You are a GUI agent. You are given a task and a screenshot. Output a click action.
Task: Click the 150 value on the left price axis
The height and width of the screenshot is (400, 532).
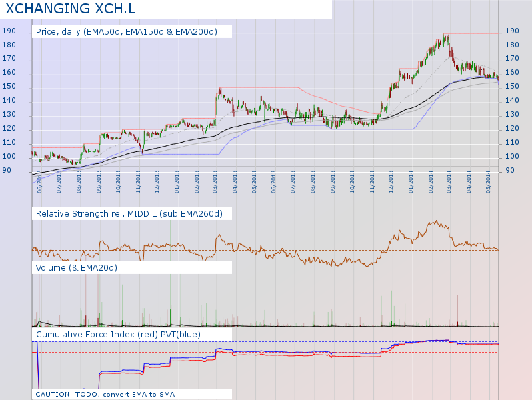coord(9,86)
